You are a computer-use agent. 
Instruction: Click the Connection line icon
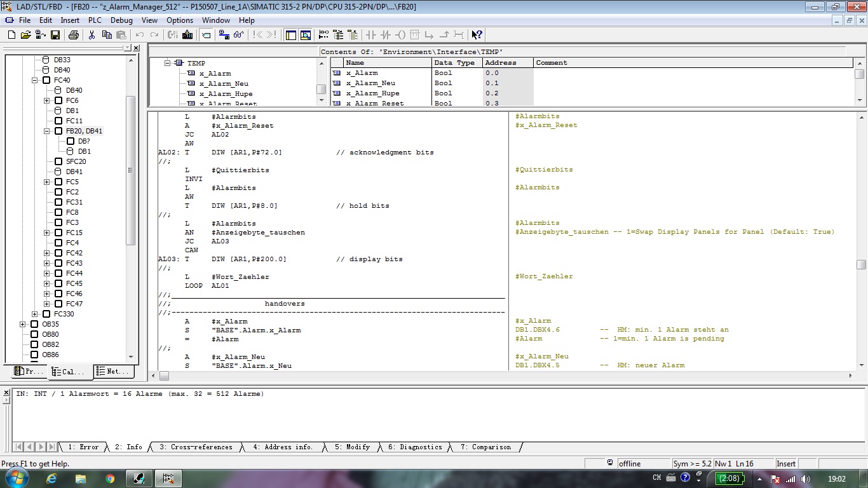click(459, 35)
